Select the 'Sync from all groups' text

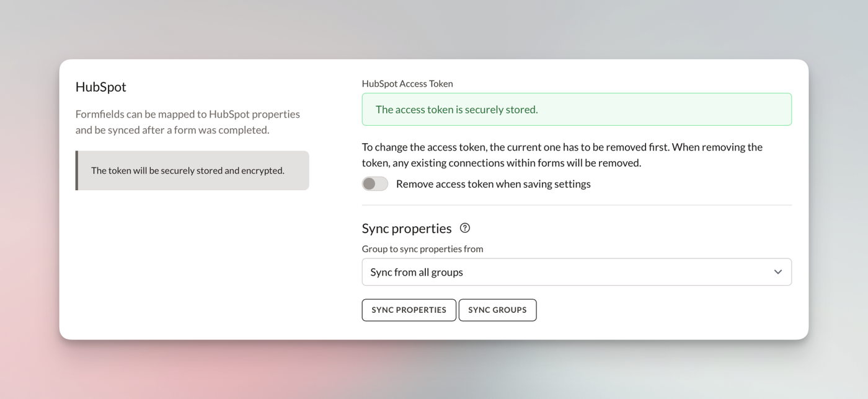pos(417,272)
